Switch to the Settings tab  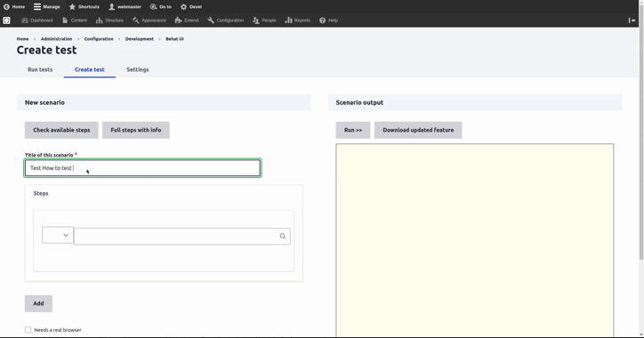(x=138, y=69)
